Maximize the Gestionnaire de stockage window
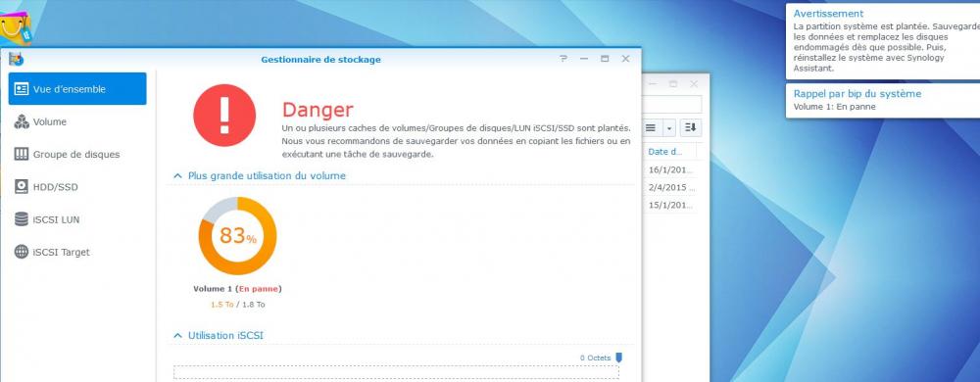 tap(605, 59)
